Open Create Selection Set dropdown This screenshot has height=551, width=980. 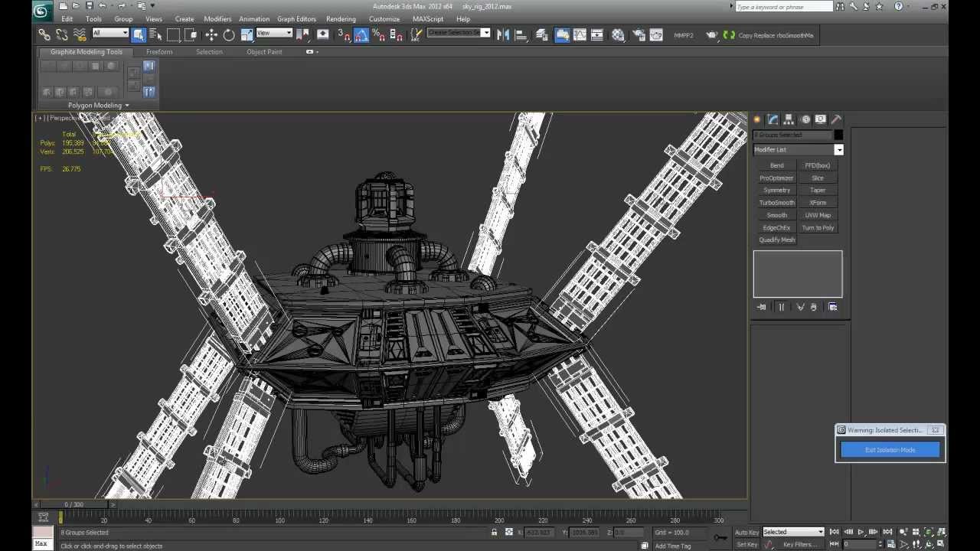[459, 33]
